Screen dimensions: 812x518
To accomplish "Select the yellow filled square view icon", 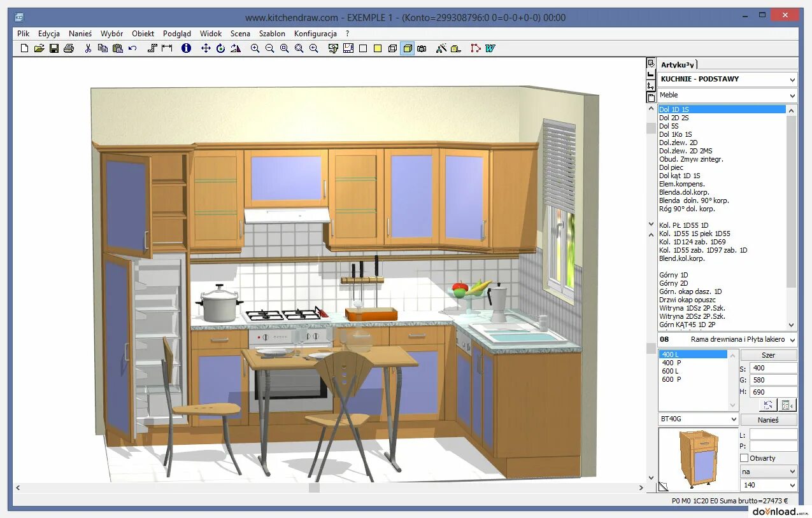I will (378, 48).
